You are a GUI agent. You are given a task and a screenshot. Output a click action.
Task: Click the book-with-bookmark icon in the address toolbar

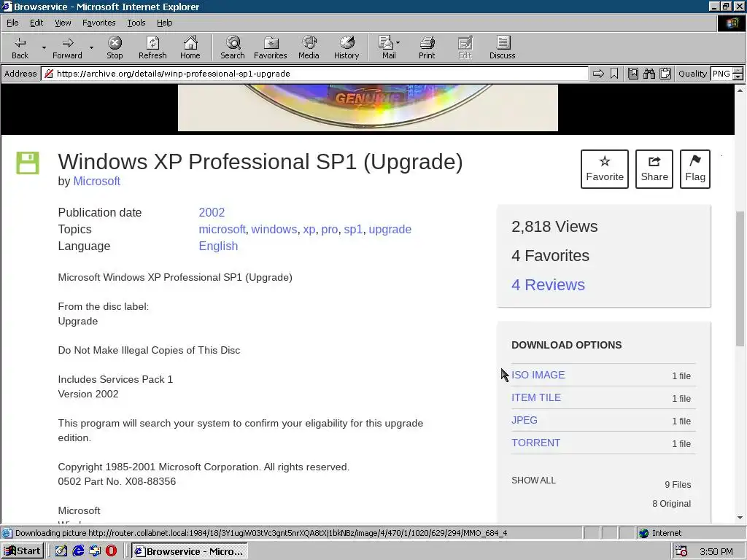632,74
